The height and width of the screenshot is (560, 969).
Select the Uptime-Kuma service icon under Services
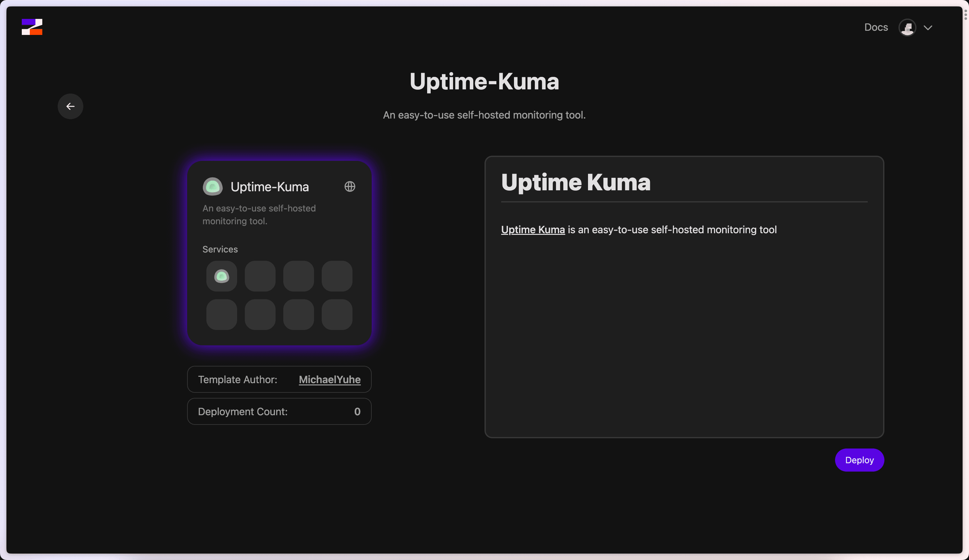(221, 276)
